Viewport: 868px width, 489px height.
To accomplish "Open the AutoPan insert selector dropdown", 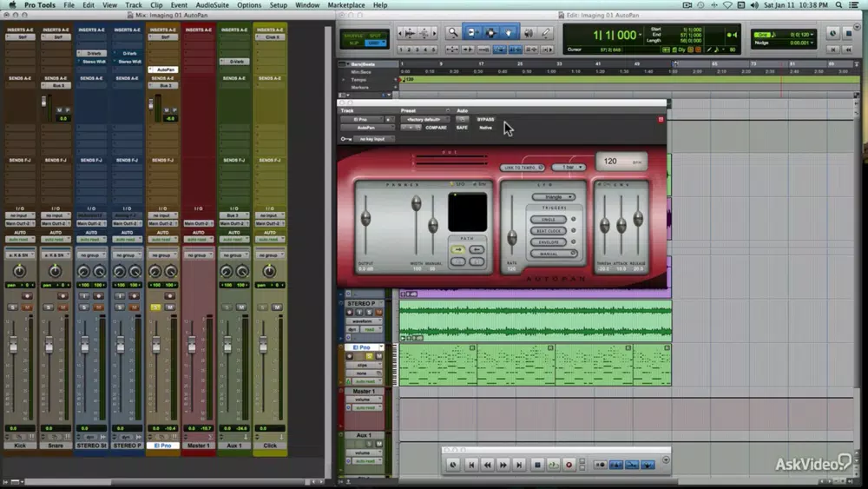I will [x=366, y=128].
